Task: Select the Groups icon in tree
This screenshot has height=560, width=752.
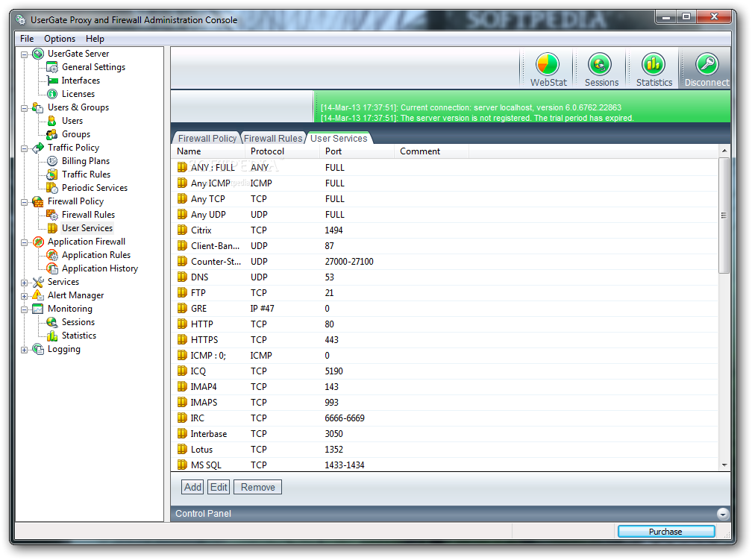Action: 52,134
